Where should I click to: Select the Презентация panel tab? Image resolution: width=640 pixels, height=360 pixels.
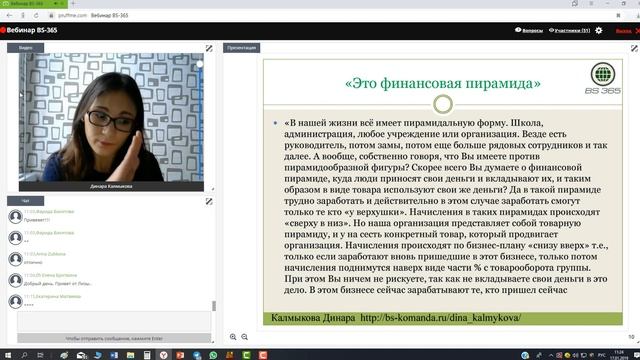[x=241, y=48]
